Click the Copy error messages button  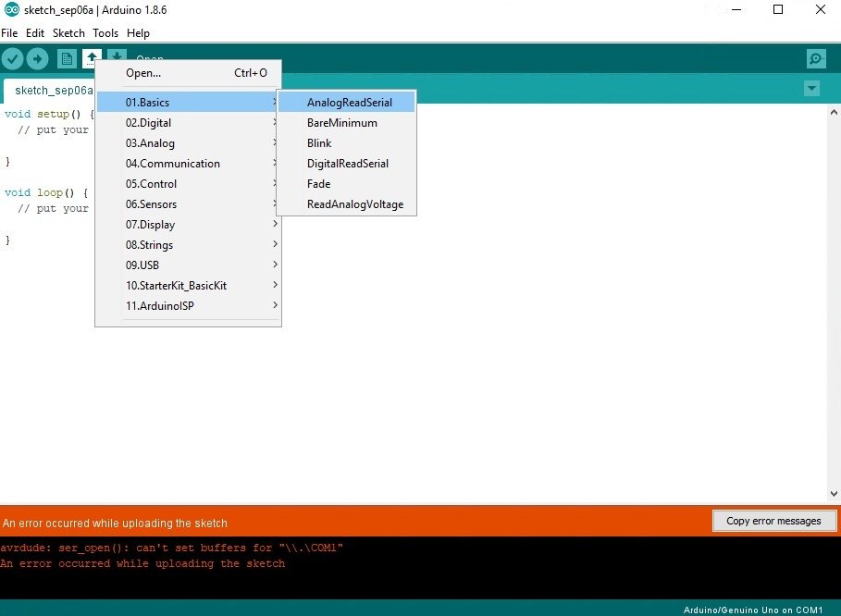pyautogui.click(x=774, y=521)
